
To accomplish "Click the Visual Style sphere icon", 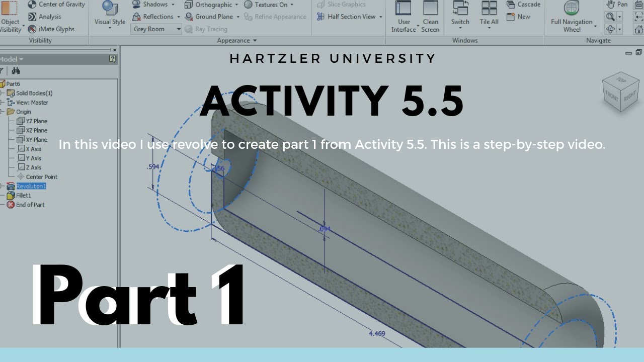I will (110, 8).
